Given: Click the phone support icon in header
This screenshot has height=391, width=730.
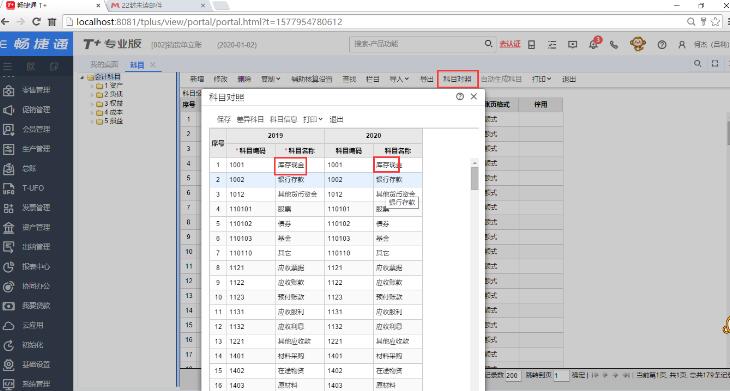Looking at the screenshot, I should click(x=614, y=45).
